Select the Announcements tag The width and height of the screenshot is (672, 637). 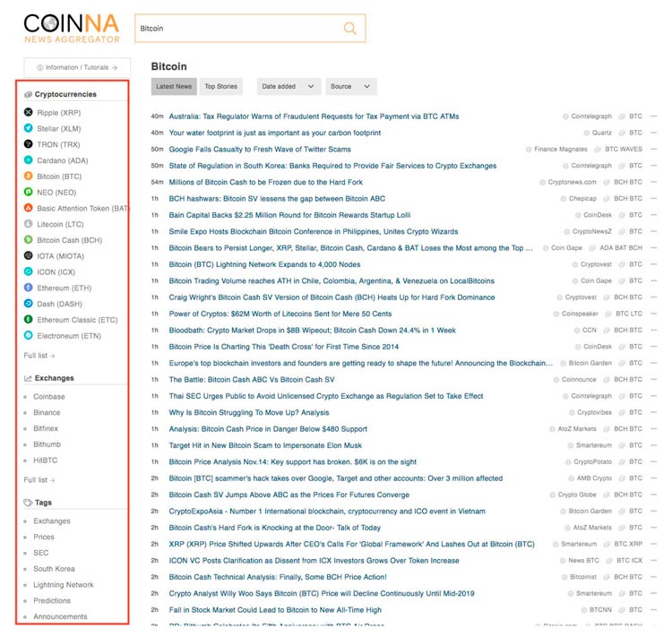[60, 616]
